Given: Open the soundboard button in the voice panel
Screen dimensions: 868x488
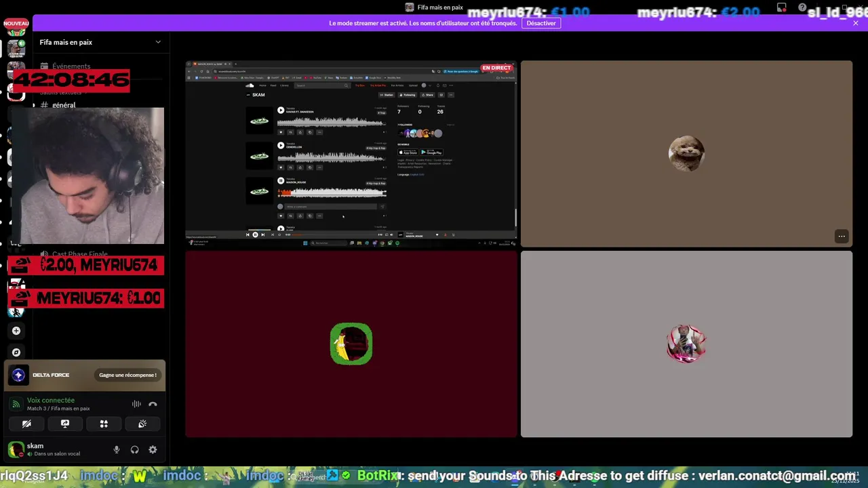Looking at the screenshot, I should 142,424.
